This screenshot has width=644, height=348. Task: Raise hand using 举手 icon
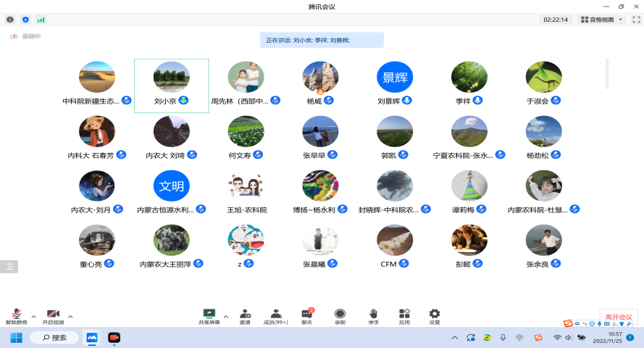click(373, 316)
